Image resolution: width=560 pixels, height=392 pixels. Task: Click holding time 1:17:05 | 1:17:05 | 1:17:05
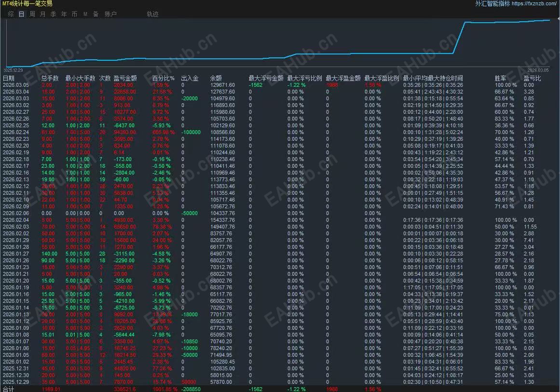(433, 287)
